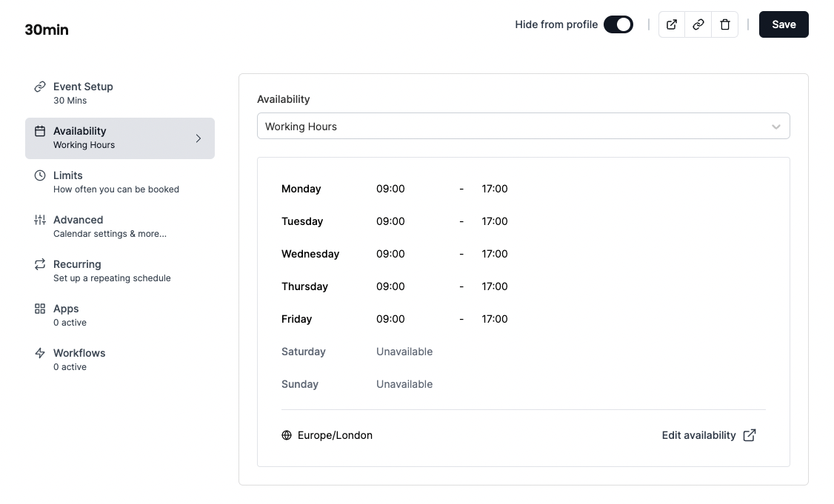This screenshot has height=504, width=834.
Task: Click the Advanced sliders icon
Action: click(x=40, y=220)
